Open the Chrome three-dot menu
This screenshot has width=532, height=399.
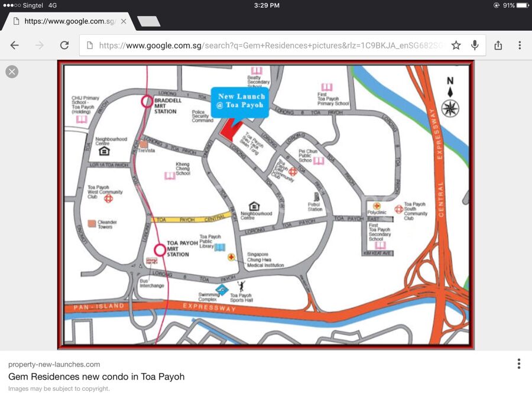point(520,46)
